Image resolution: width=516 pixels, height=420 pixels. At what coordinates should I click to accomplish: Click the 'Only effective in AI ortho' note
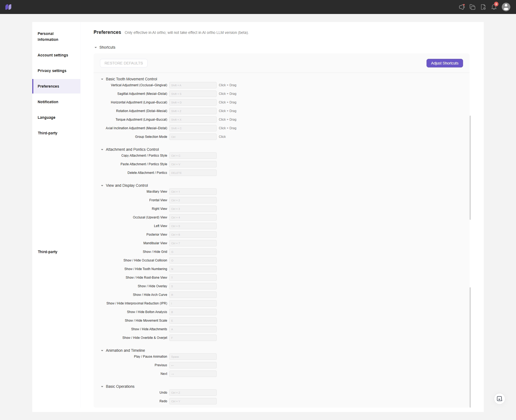click(187, 33)
